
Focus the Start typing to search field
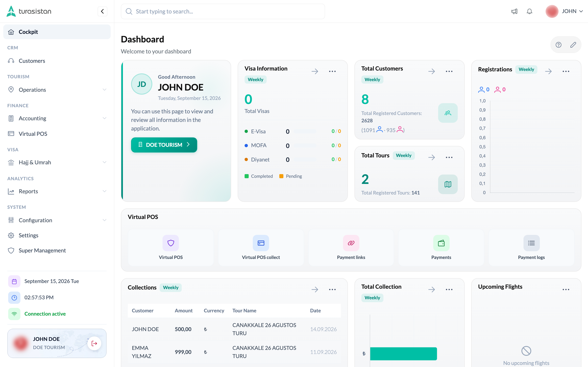pos(223,11)
